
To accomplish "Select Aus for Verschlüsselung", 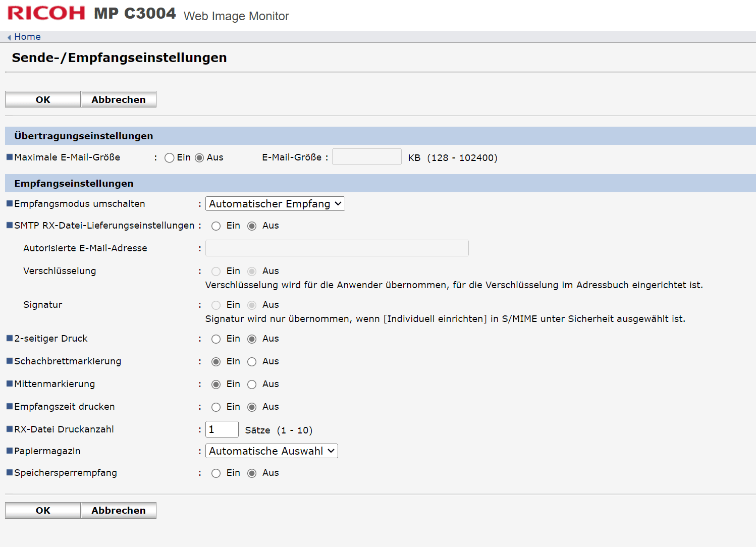I will (252, 271).
